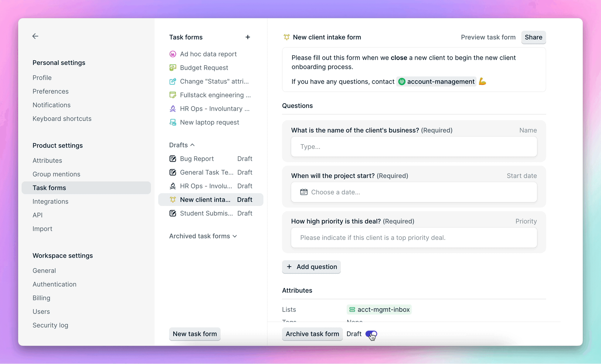Click the New client intake form title
The height and width of the screenshot is (364, 601).
point(327,37)
